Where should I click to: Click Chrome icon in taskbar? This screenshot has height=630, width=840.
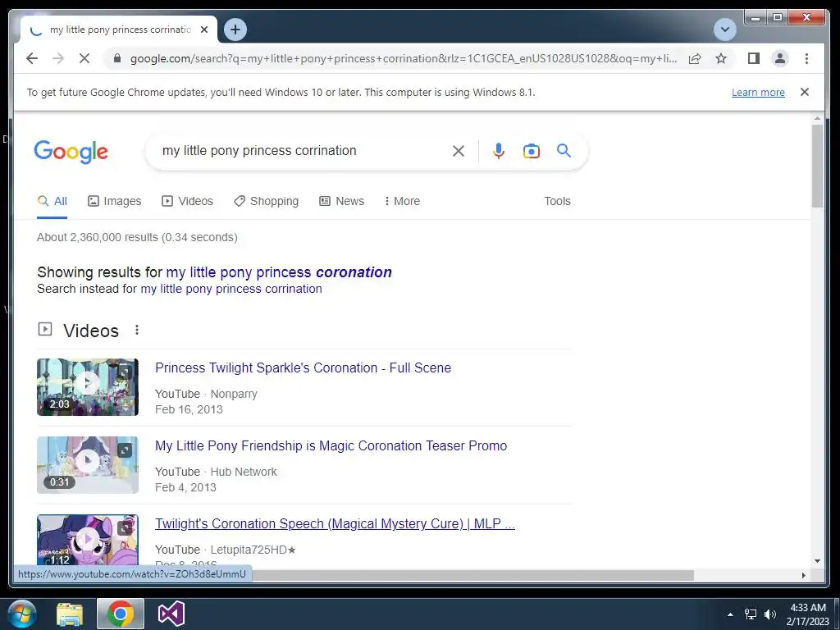120,614
